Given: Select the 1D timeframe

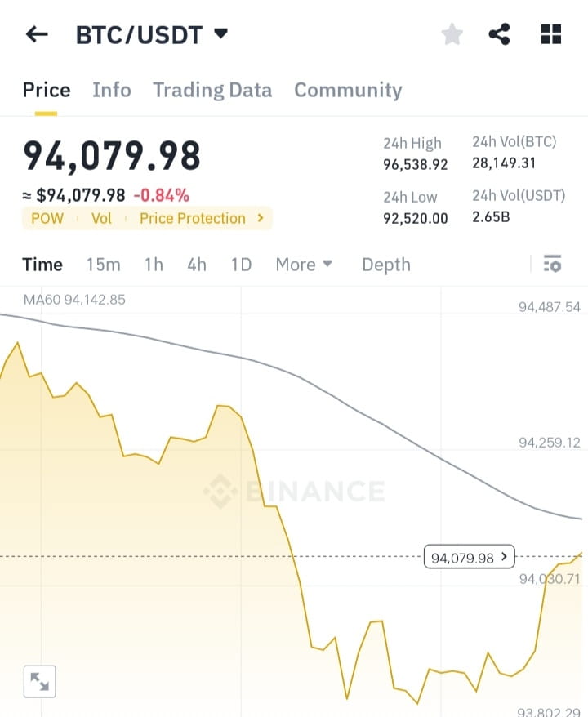Looking at the screenshot, I should click(241, 264).
